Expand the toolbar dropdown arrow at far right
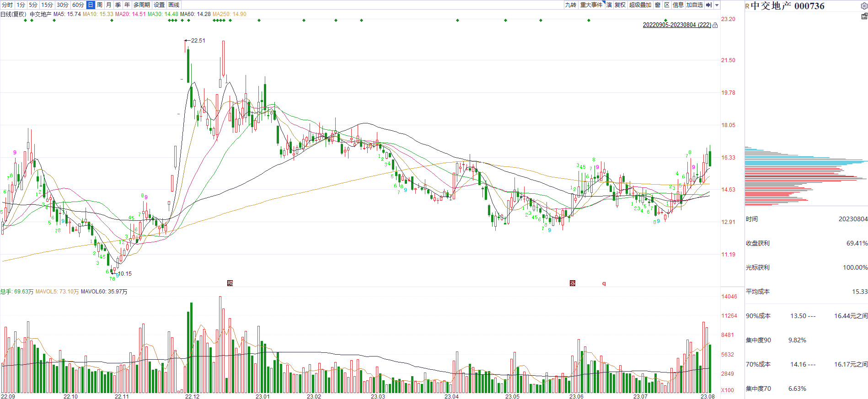Viewport: 868px width, 399px height. click(x=717, y=5)
